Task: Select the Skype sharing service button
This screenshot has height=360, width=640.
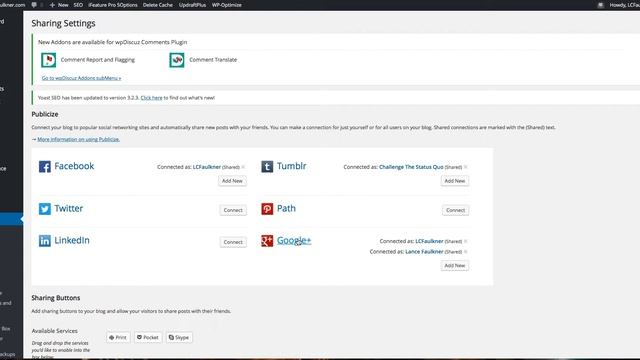Action: click(x=179, y=338)
